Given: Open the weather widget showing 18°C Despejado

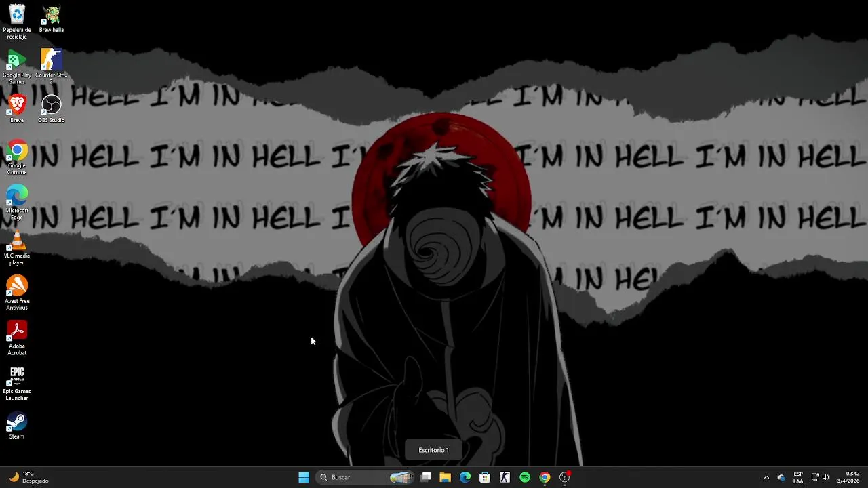Looking at the screenshot, I should tap(28, 477).
